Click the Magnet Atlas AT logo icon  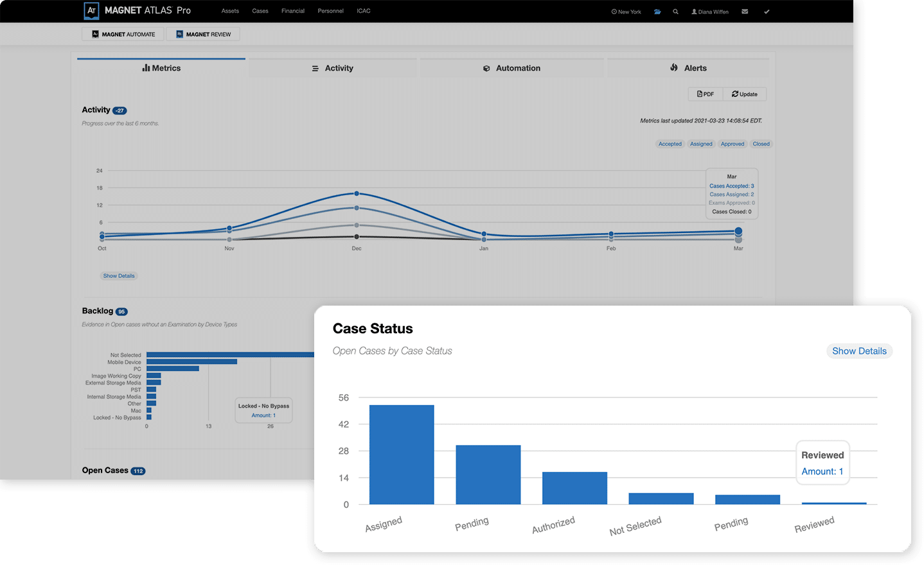point(92,10)
